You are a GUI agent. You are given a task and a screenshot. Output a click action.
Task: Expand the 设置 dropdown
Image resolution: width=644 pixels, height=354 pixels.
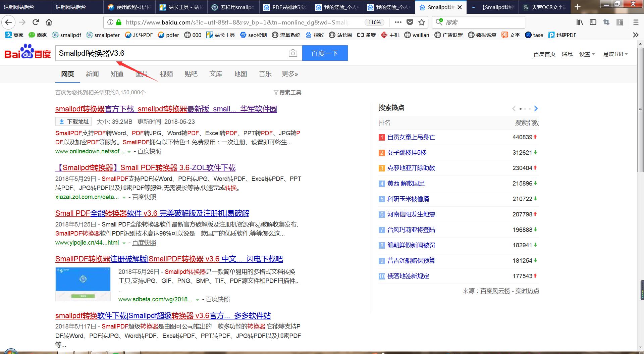(587, 54)
